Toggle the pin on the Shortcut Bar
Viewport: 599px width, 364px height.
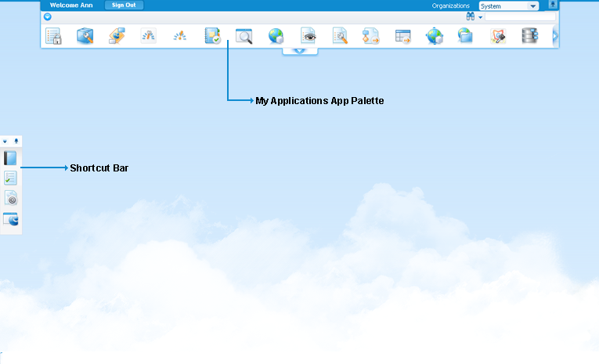17,142
